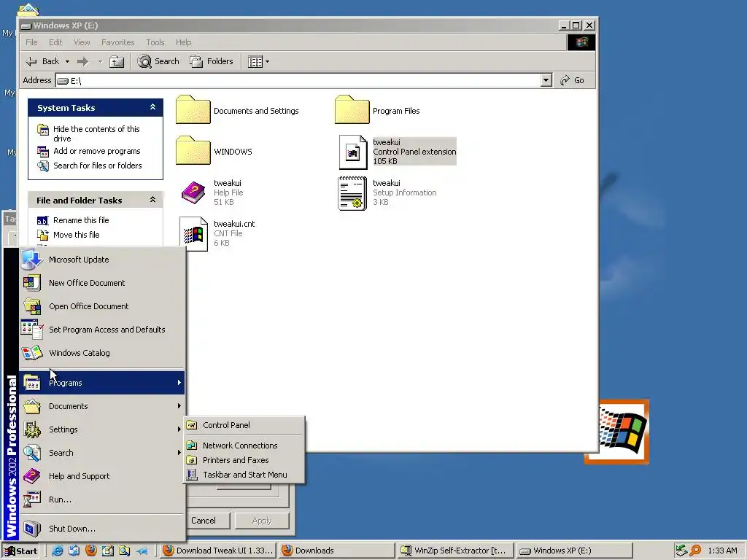This screenshot has height=560, width=747.
Task: Open the Tools menu
Action: (155, 42)
